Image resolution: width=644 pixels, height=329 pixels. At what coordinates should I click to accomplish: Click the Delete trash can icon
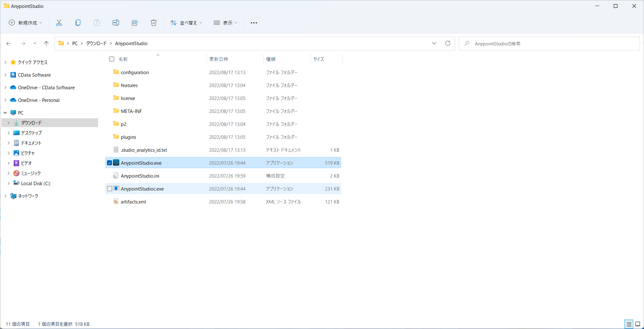154,23
